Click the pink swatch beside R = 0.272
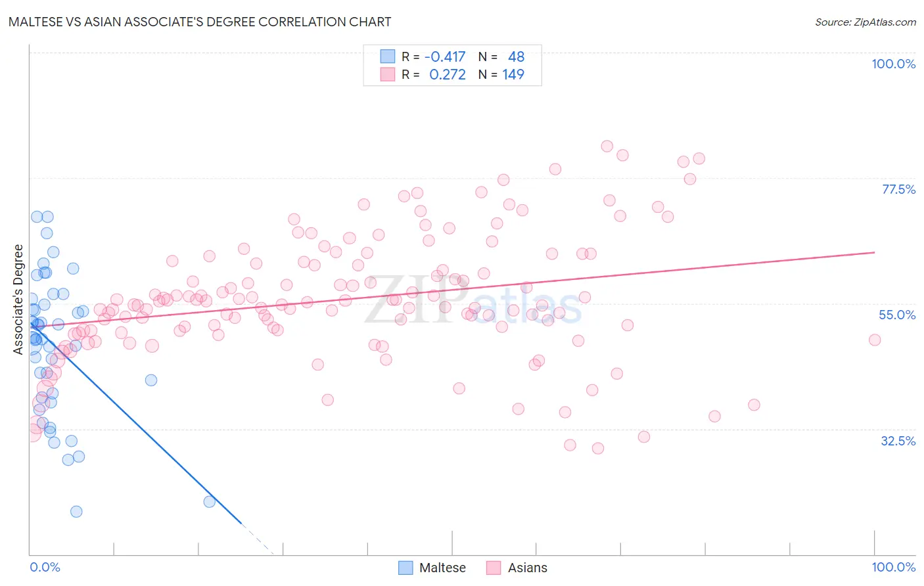The width and height of the screenshot is (924, 586). (x=388, y=74)
